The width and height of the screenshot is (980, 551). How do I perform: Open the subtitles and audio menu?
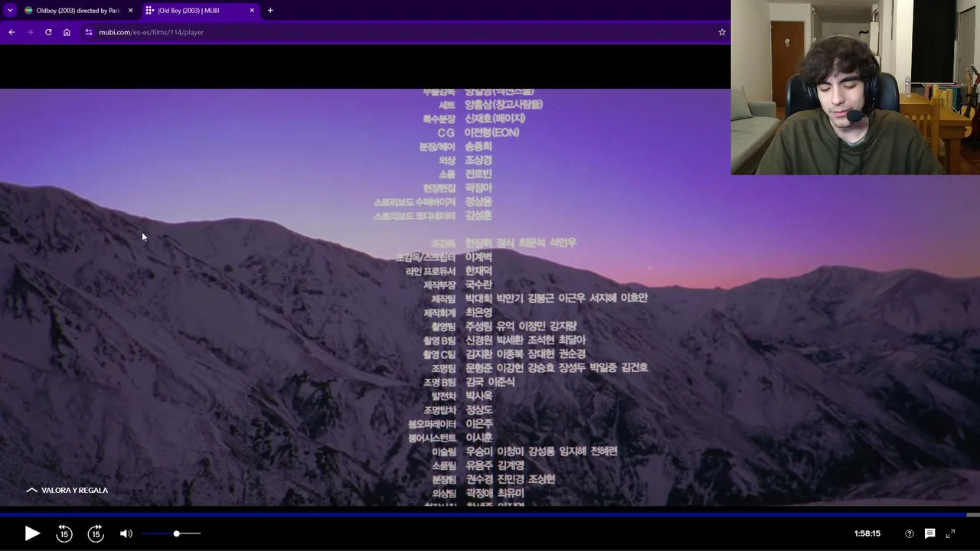point(929,533)
